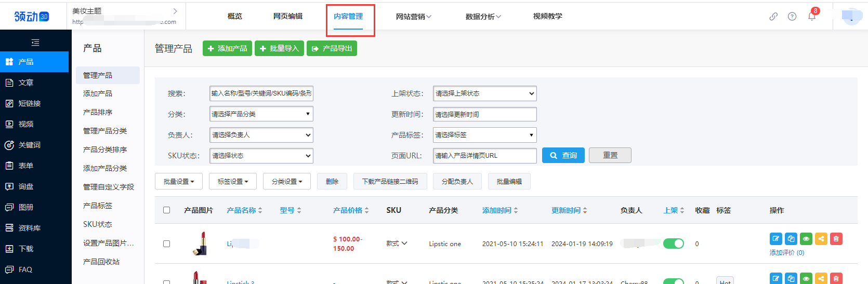Click the 批量导入 button

pyautogui.click(x=279, y=48)
